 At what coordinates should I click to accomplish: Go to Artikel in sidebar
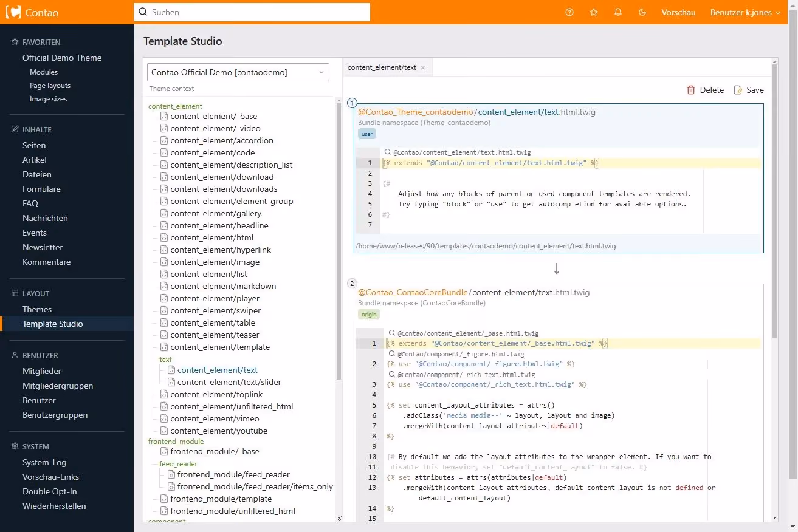point(35,160)
